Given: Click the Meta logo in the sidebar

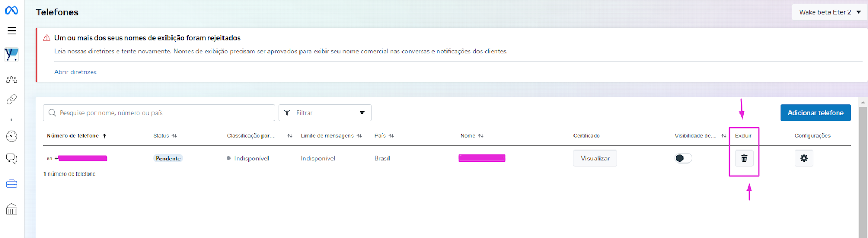Looking at the screenshot, I should coord(11,10).
